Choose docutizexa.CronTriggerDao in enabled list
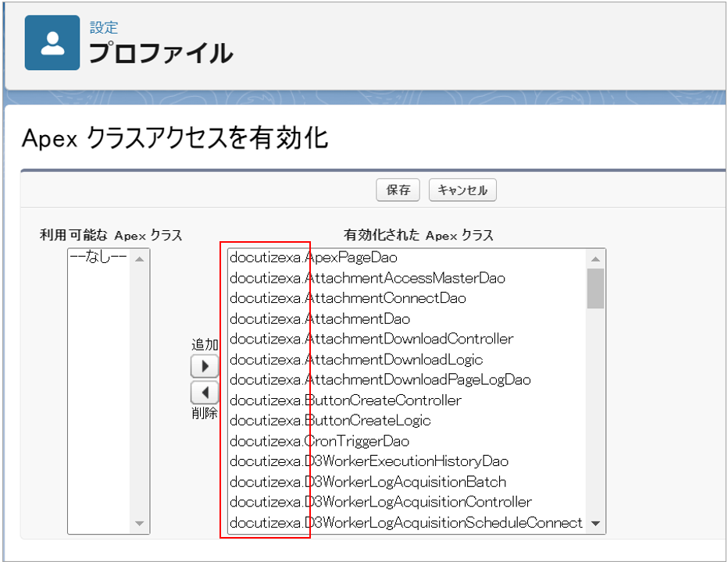 (x=319, y=441)
